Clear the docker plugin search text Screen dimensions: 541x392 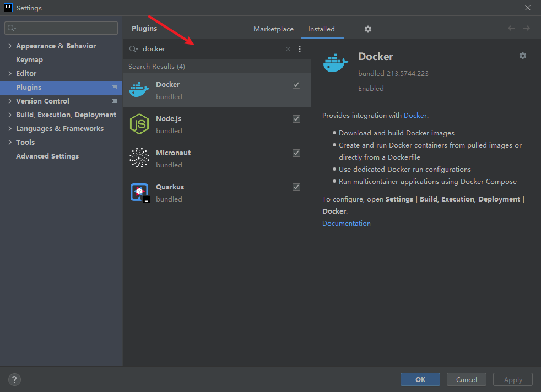click(288, 49)
